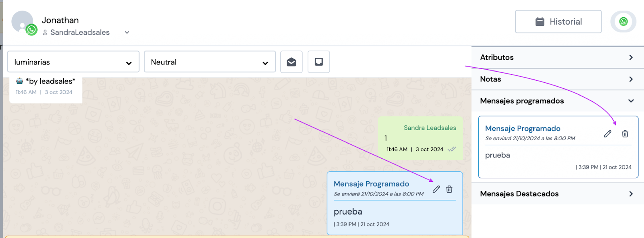Open the Neutral status dropdown

tap(210, 62)
